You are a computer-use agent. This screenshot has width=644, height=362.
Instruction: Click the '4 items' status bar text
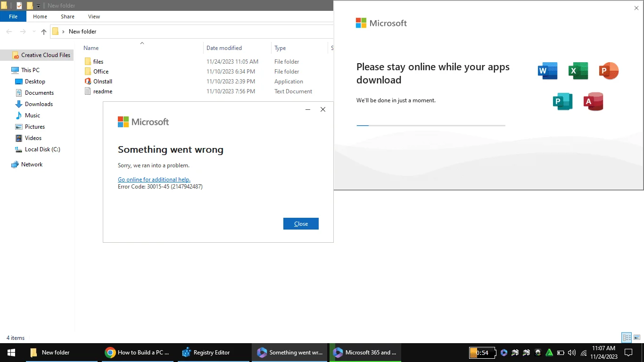16,338
